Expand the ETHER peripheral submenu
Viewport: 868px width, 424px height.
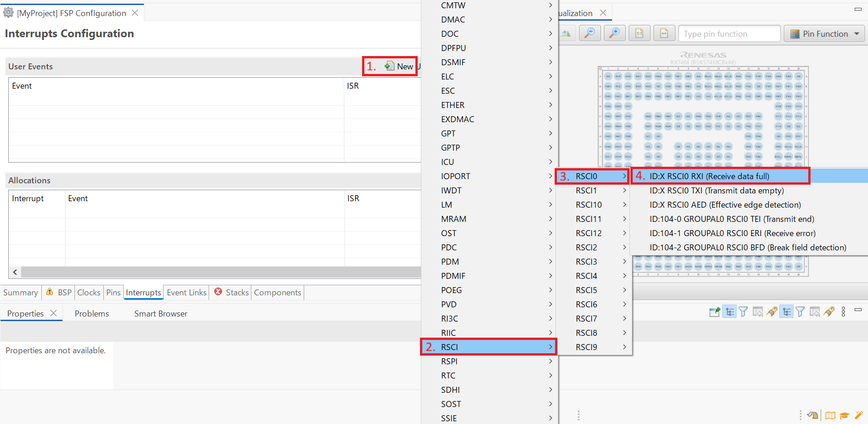pos(488,105)
